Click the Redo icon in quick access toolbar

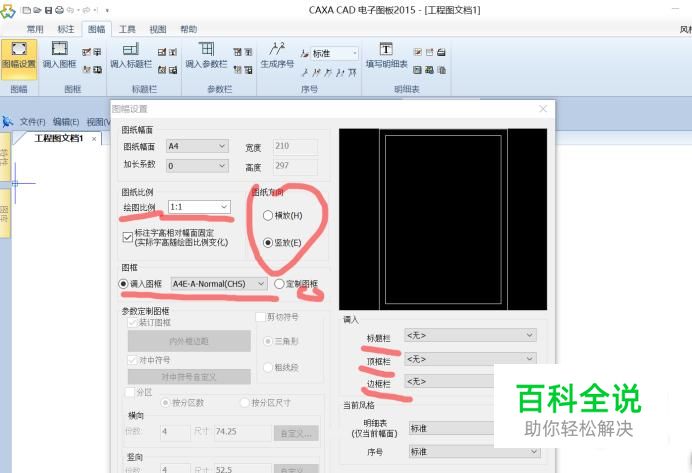tap(86, 10)
